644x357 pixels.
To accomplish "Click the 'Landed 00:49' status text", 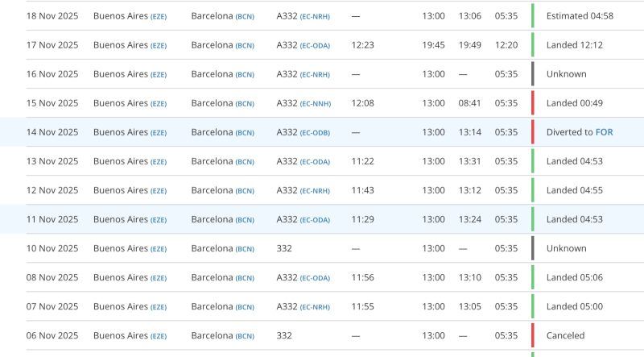I will [574, 103].
